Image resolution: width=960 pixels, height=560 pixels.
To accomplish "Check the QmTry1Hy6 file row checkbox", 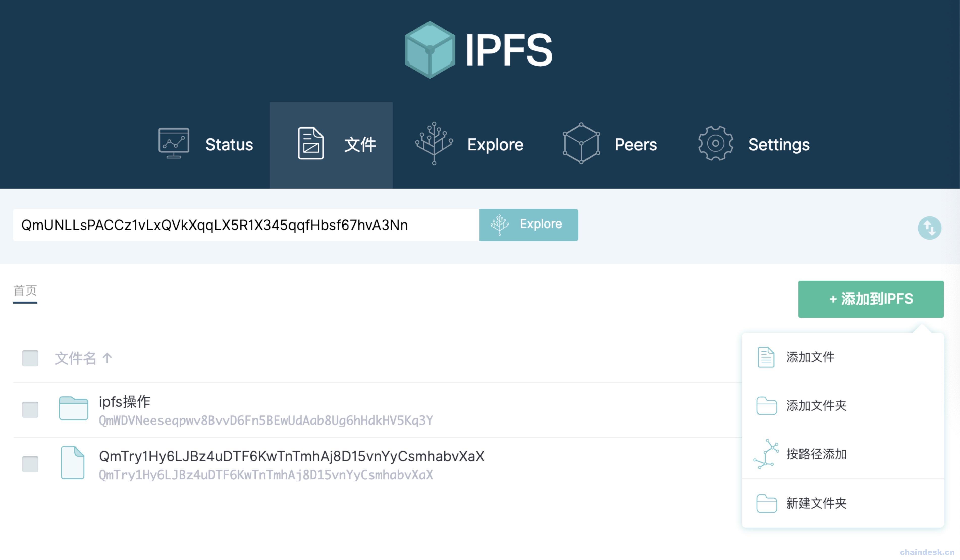I will [x=30, y=464].
